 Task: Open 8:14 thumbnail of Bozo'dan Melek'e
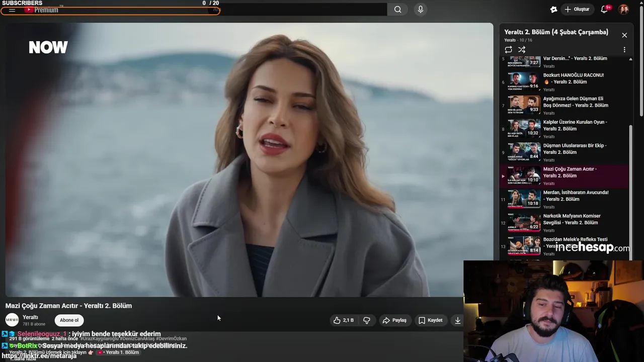click(x=524, y=245)
